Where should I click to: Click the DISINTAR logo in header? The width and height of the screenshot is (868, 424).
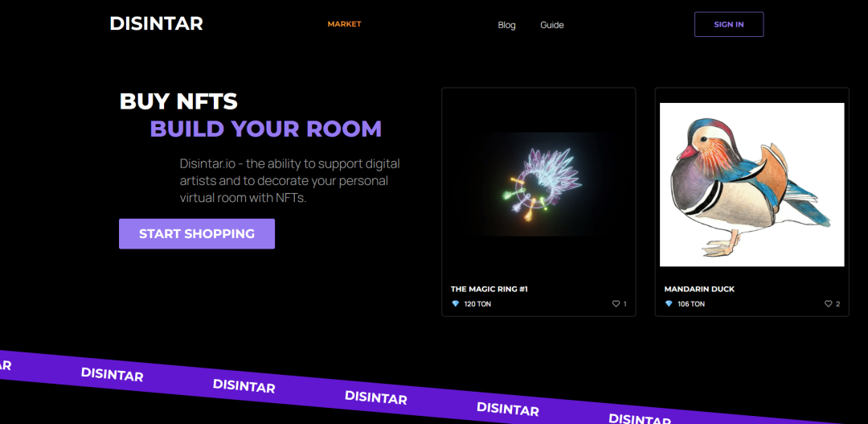tap(156, 24)
